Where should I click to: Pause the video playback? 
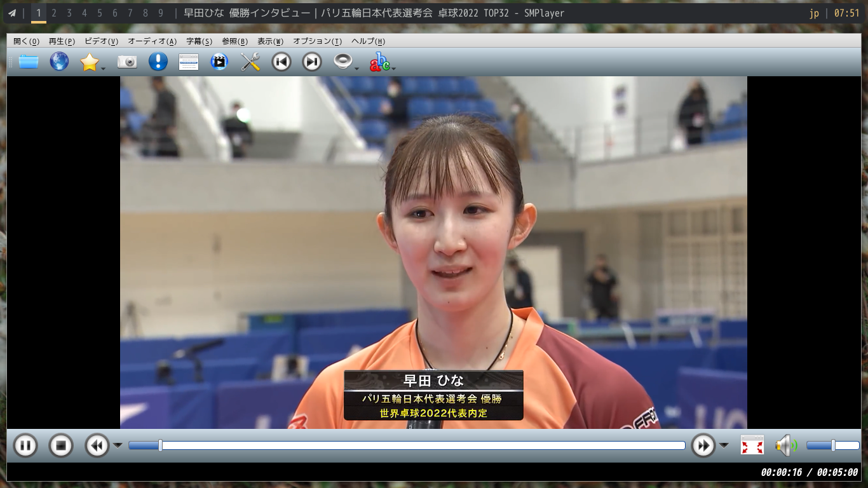(25, 445)
